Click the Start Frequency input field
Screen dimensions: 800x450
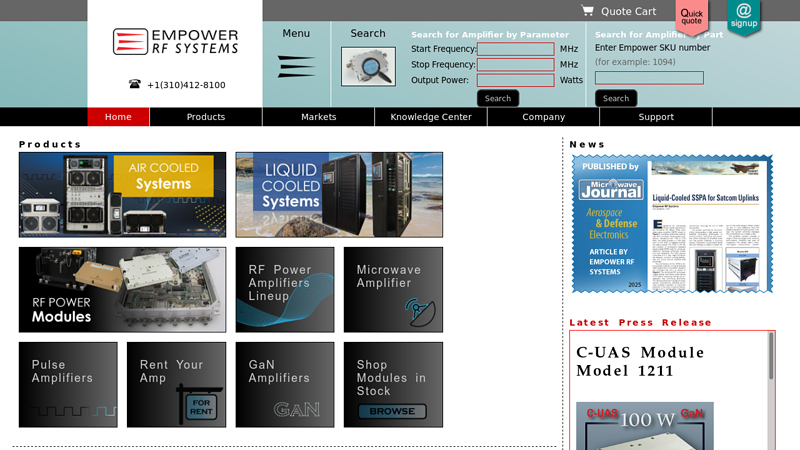pos(515,49)
